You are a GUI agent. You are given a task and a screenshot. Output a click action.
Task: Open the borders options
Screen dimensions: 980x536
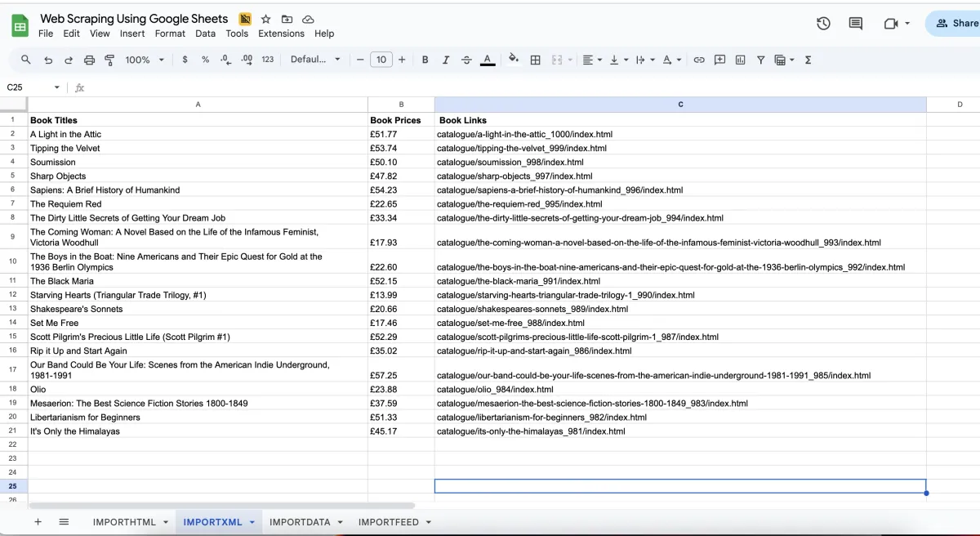pyautogui.click(x=536, y=60)
